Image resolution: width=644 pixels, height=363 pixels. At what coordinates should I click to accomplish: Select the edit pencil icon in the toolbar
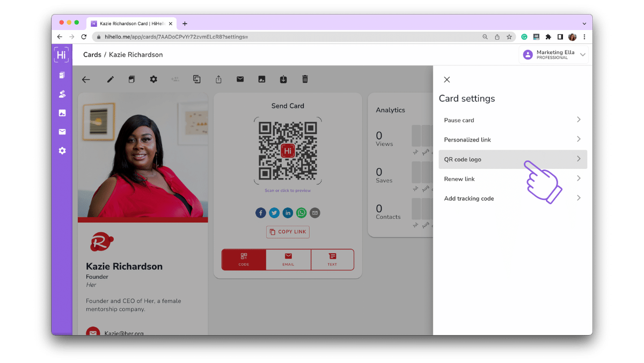(110, 79)
